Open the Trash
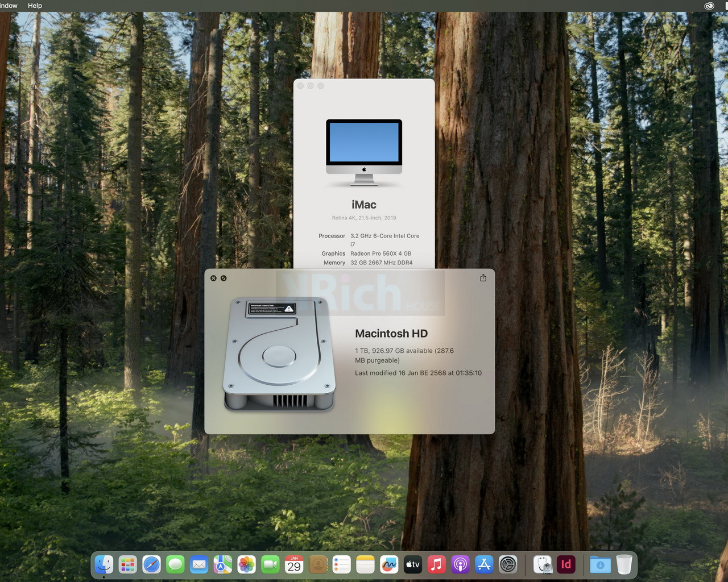This screenshot has width=728, height=582. [624, 564]
